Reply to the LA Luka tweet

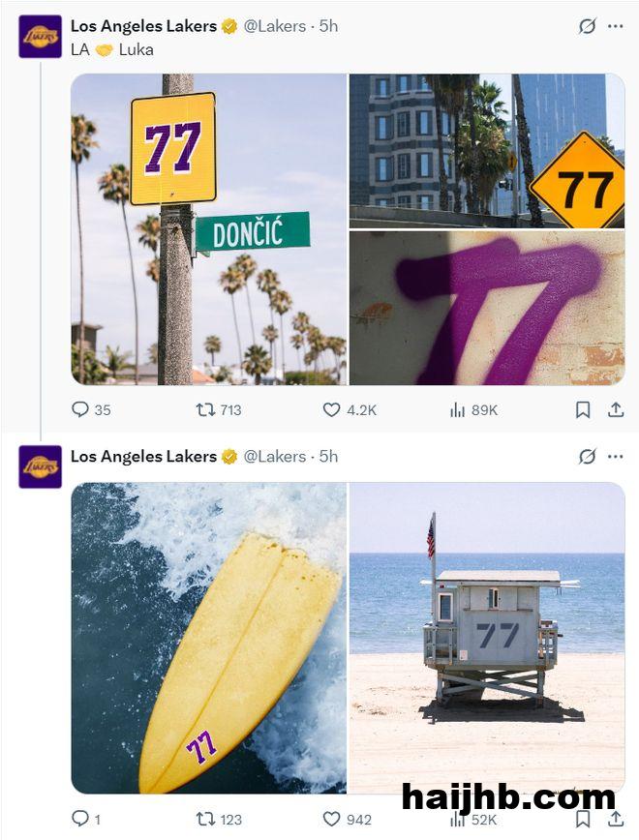[80, 410]
